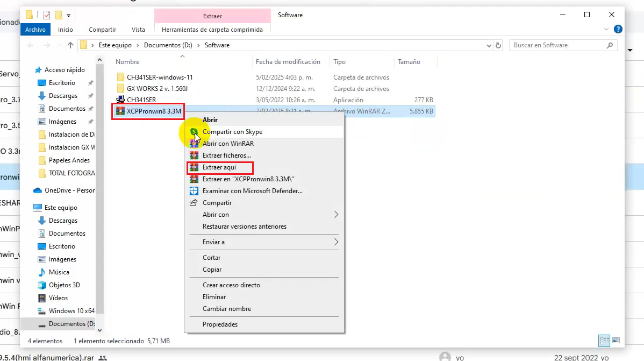
Task: Click the Acceso rápido star icon
Action: point(38,70)
